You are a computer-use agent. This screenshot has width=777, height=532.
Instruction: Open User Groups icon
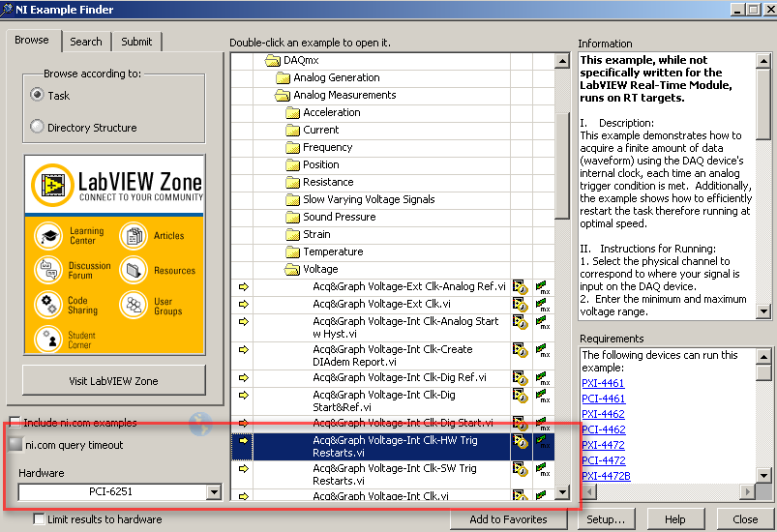pyautogui.click(x=134, y=304)
